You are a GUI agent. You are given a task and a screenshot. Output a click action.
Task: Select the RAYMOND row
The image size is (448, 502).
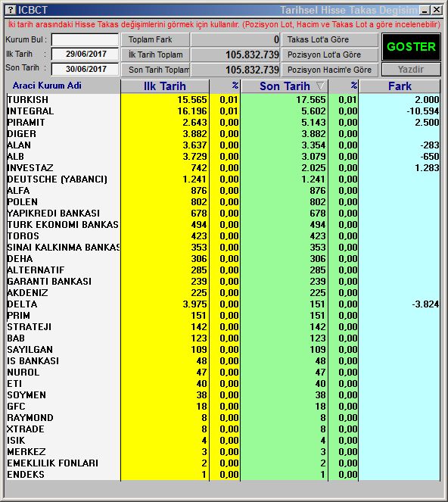(x=223, y=418)
